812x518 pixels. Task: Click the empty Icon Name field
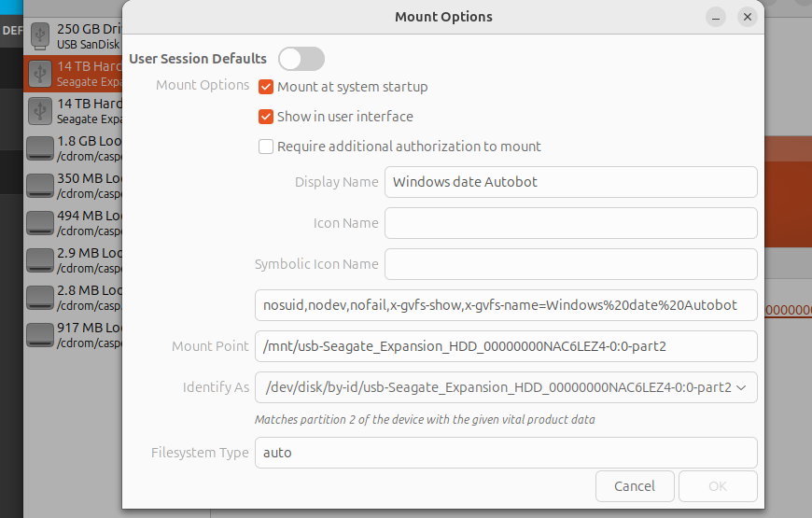570,223
